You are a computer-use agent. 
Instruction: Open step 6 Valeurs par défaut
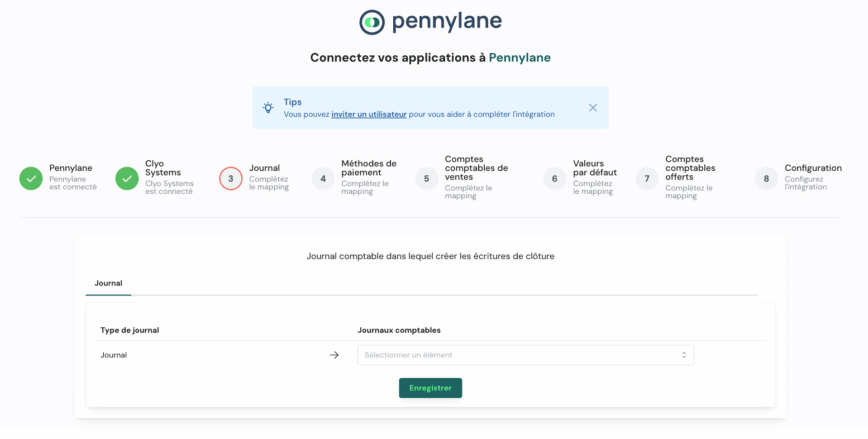click(555, 179)
